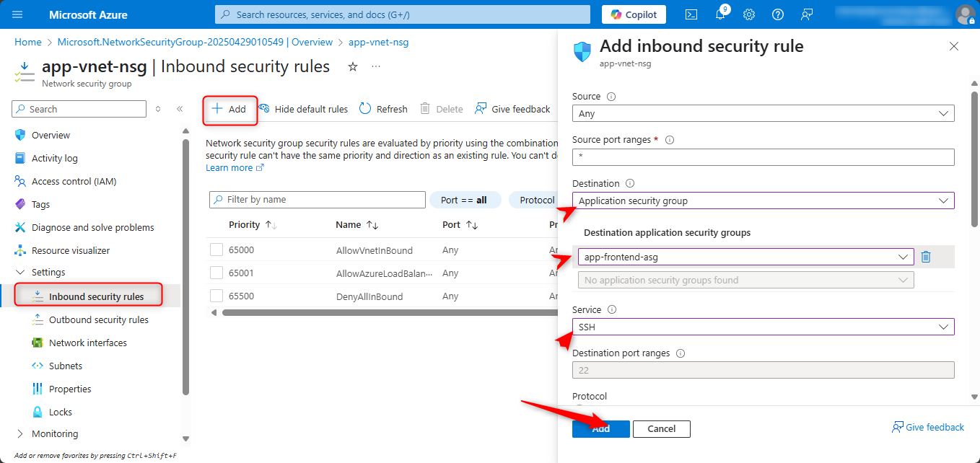This screenshot has height=463, width=980.
Task: Open the app-frontend-asg dropdown
Action: click(x=746, y=257)
